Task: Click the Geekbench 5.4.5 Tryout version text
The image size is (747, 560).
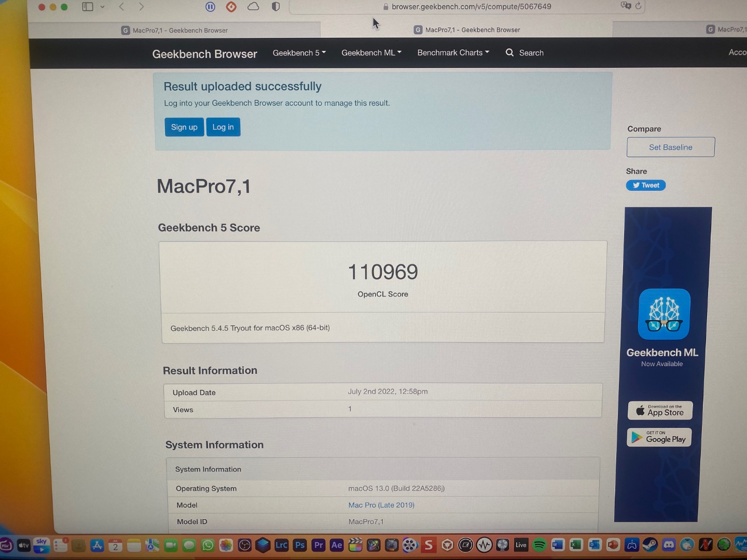Action: [x=250, y=328]
